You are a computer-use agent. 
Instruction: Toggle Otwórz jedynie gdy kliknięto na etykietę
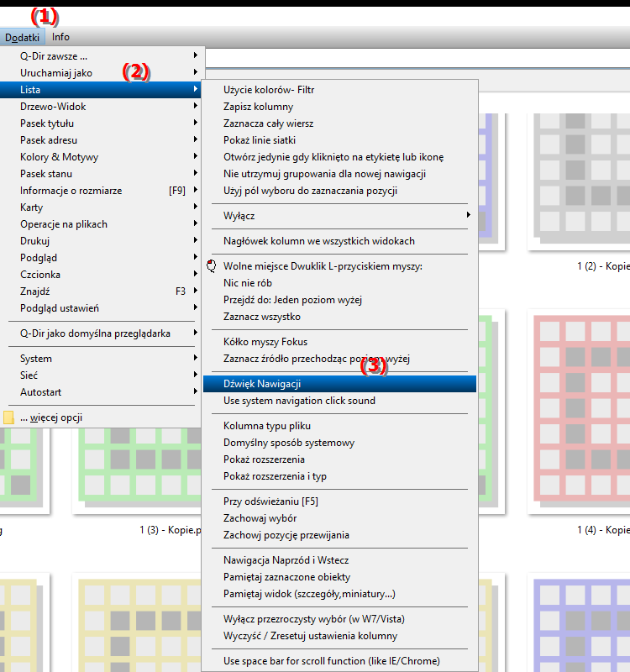[339, 157]
